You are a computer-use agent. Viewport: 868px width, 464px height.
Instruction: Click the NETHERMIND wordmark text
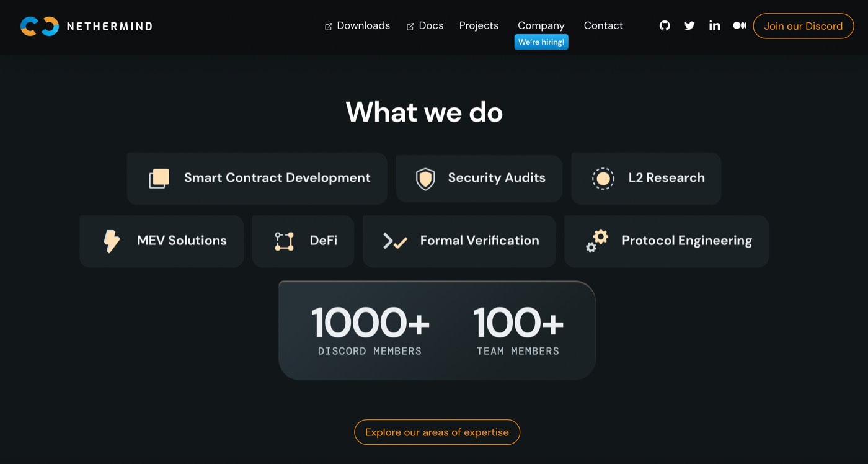(109, 26)
